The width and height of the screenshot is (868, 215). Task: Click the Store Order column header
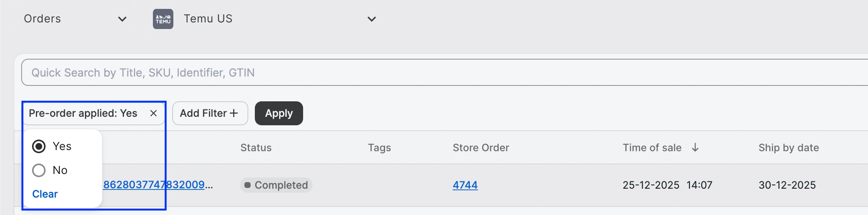481,148
